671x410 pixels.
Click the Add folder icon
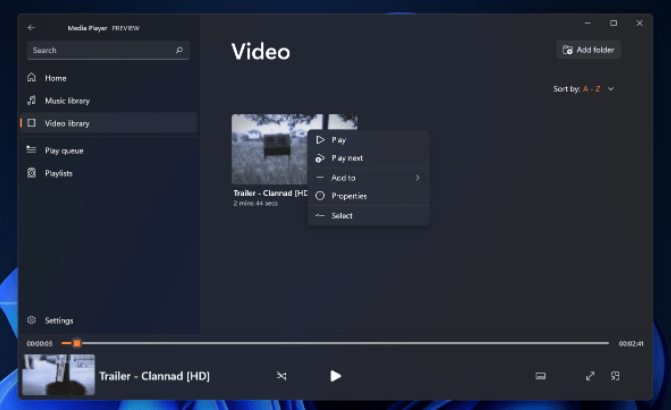568,50
